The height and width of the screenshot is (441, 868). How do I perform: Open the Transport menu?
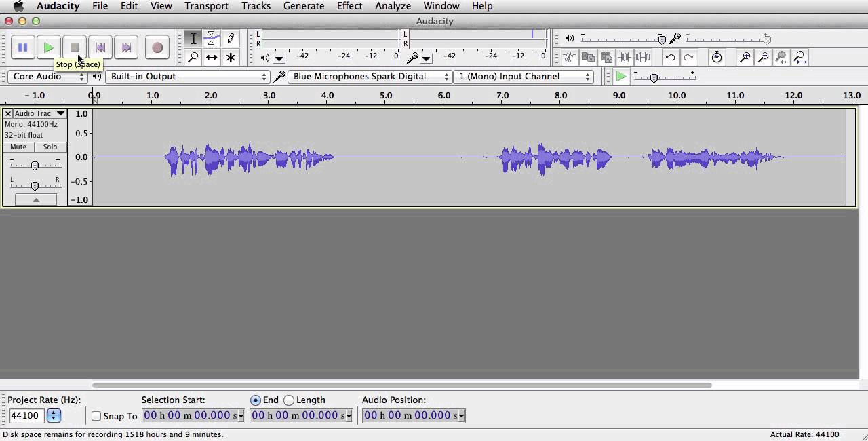(206, 6)
